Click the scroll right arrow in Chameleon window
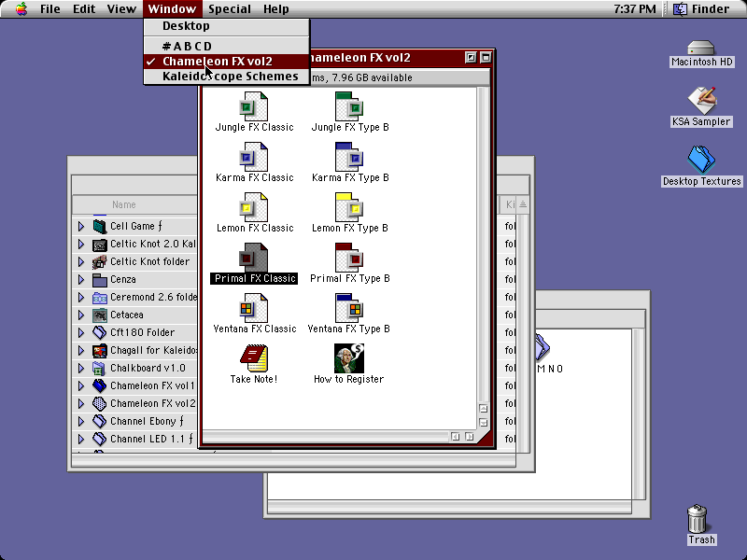 tap(470, 437)
